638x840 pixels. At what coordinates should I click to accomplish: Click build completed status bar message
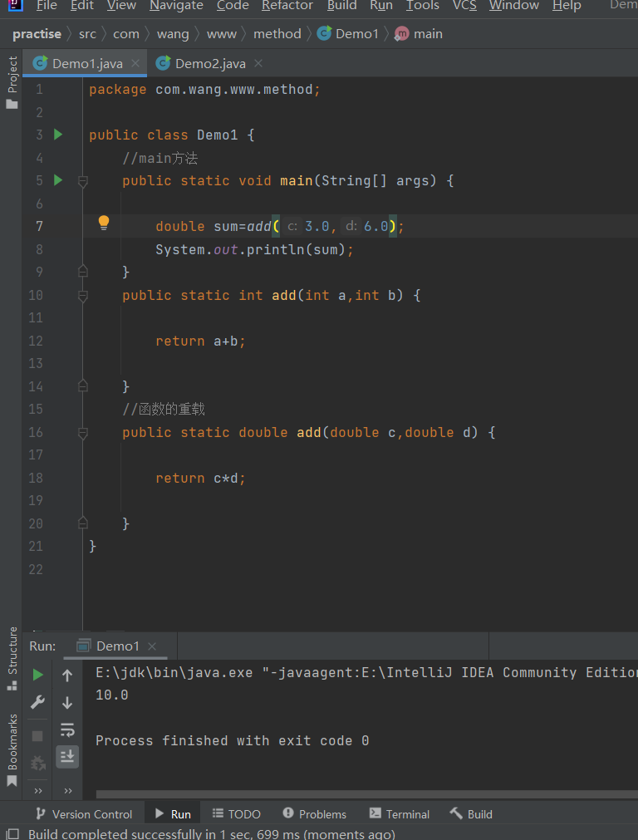(212, 833)
